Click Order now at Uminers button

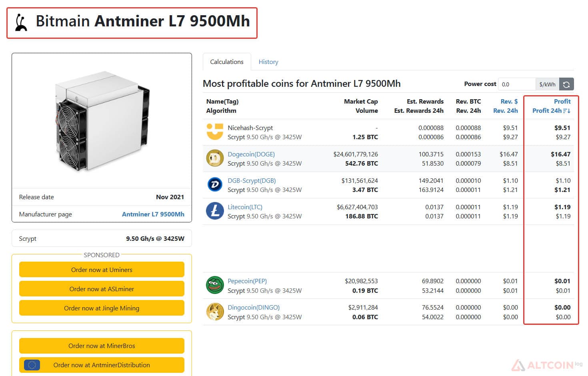tap(102, 270)
